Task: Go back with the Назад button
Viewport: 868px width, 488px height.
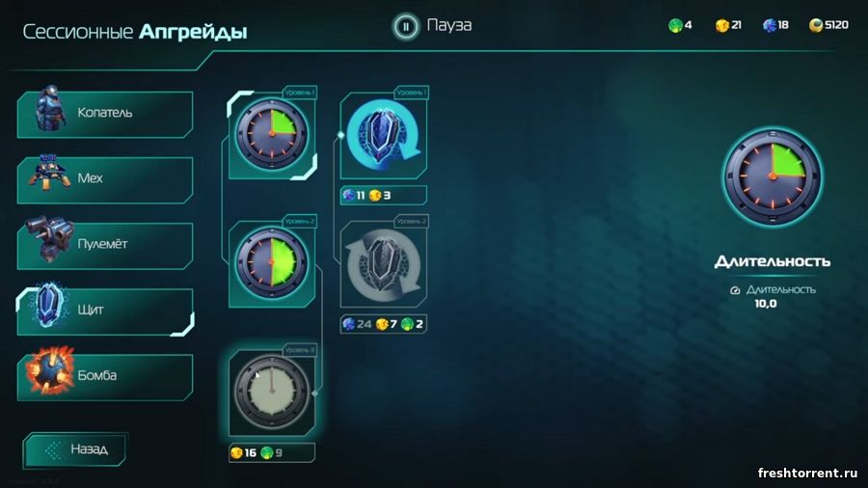Action: 74,449
